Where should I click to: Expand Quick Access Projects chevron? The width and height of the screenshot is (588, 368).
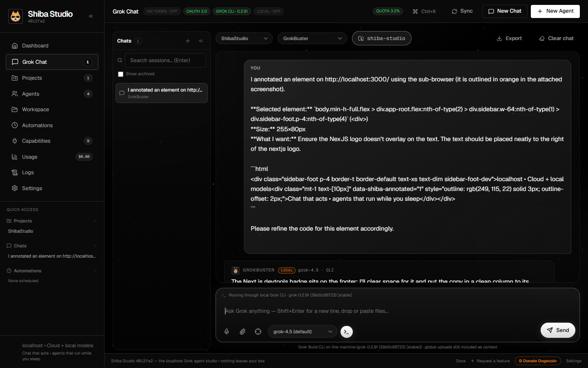tap(95, 221)
